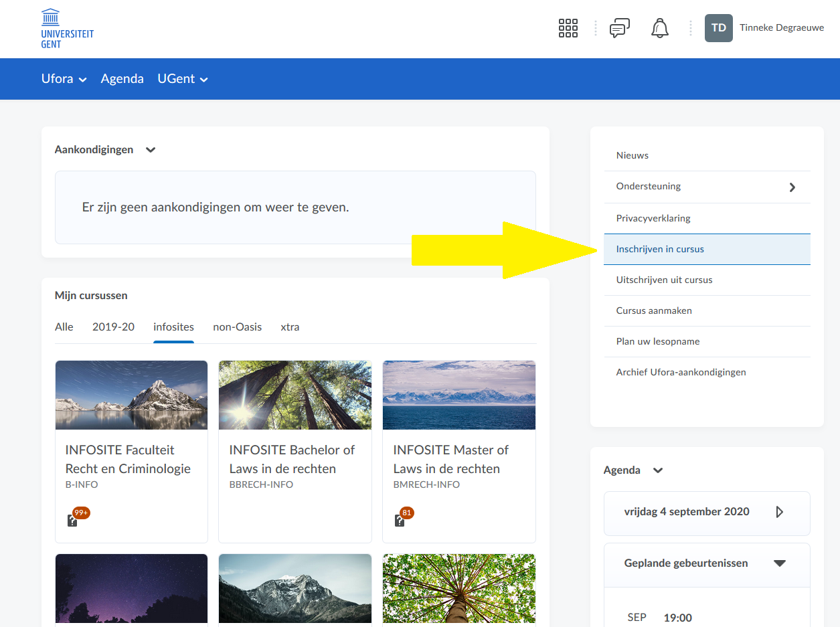Select Agenda in the navigation bar
Image resolution: width=840 pixels, height=627 pixels.
(x=122, y=79)
